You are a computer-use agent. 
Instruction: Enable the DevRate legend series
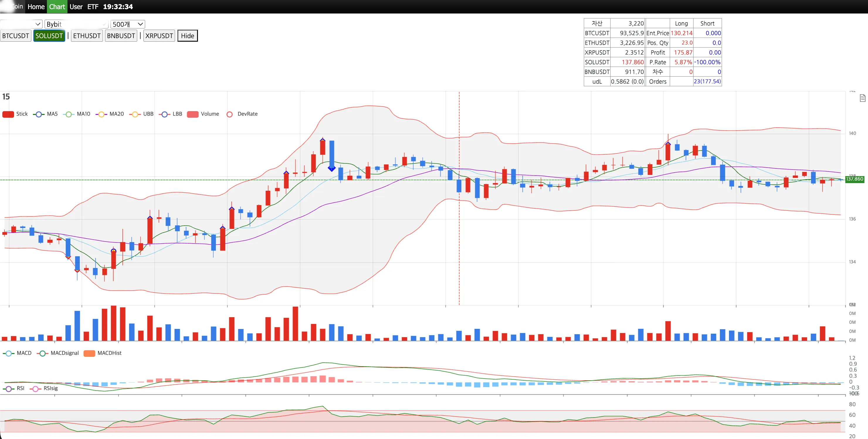(x=242, y=114)
